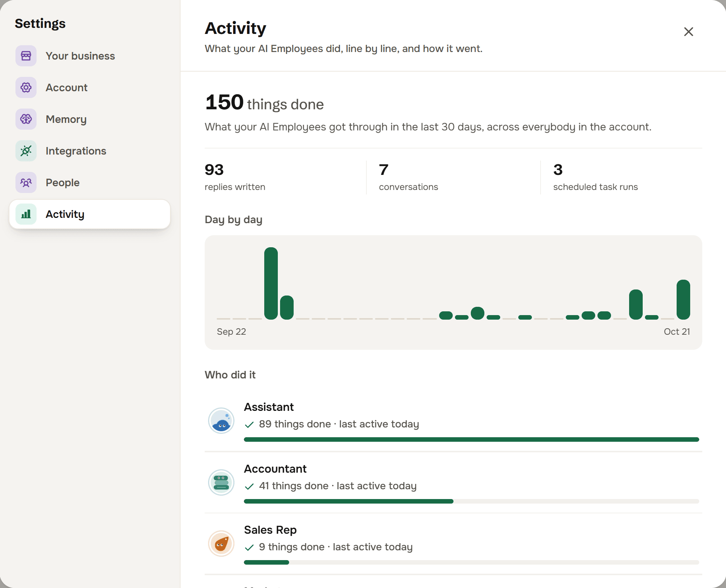Click the 'Day by day' section heading
The image size is (726, 588).
pos(233,220)
